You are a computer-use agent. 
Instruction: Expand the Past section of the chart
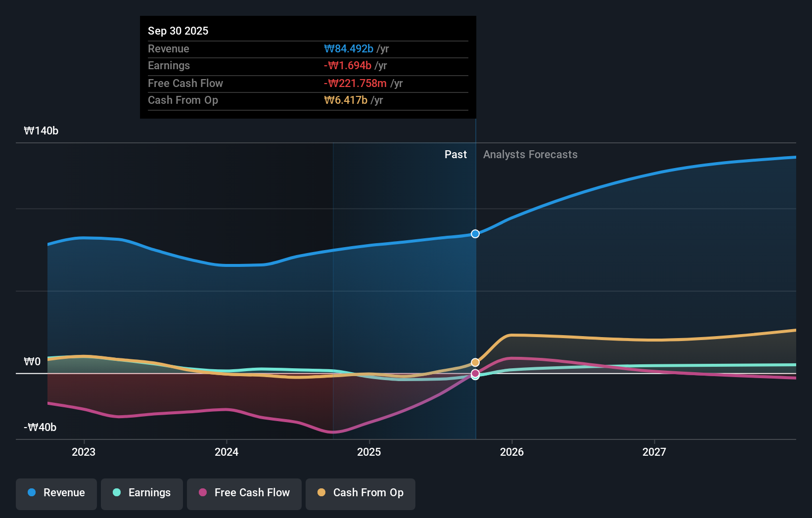[x=455, y=154]
